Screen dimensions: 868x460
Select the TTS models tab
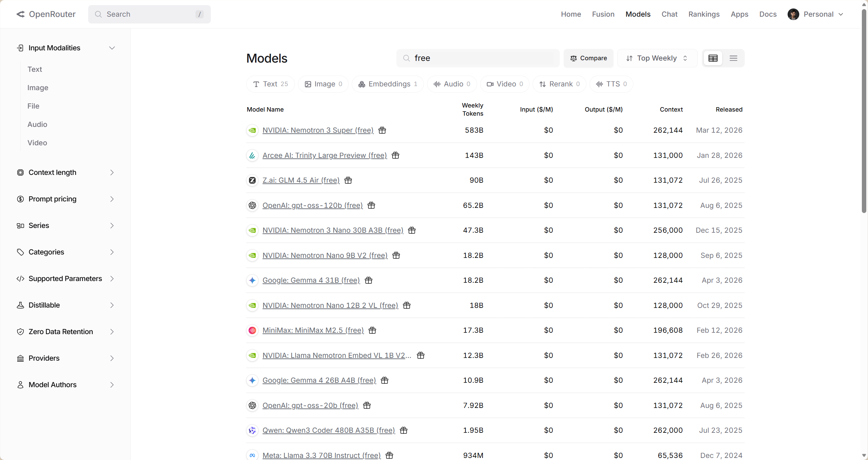pyautogui.click(x=611, y=84)
